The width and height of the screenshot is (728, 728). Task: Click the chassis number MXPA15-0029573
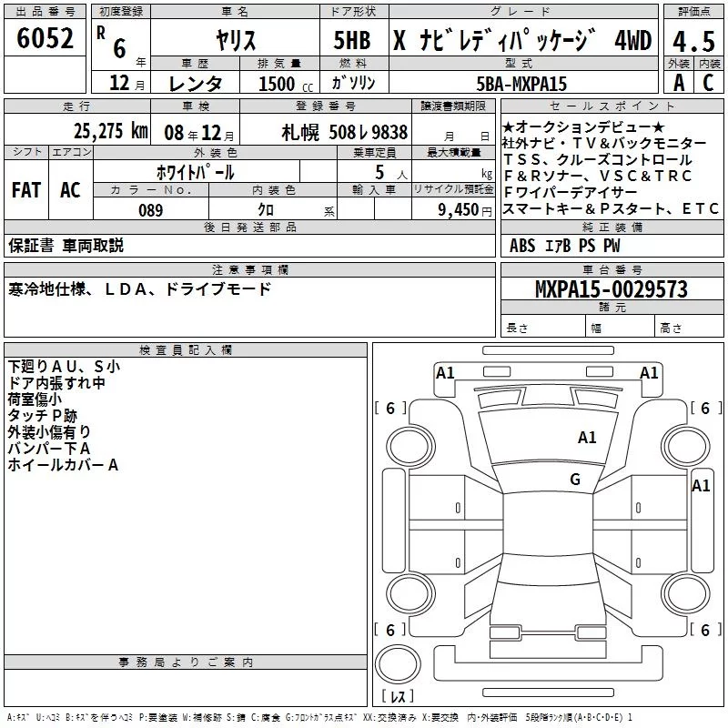(612, 289)
